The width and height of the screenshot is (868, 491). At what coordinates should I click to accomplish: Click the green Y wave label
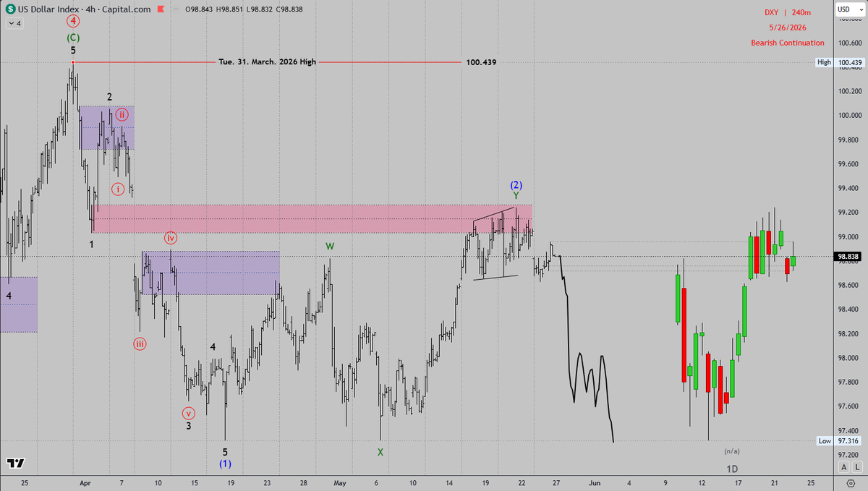(516, 195)
